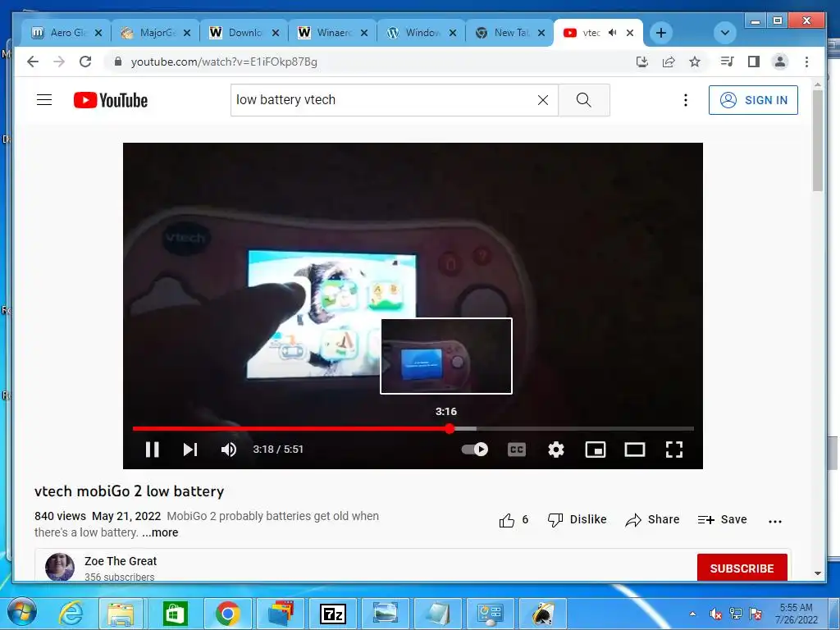Open the YouTube guide hamburger menu
Image resolution: width=840 pixels, height=630 pixels.
(44, 99)
